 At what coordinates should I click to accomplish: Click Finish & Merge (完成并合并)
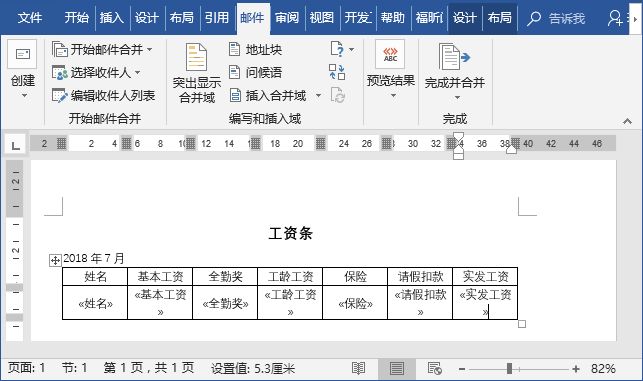click(x=455, y=72)
